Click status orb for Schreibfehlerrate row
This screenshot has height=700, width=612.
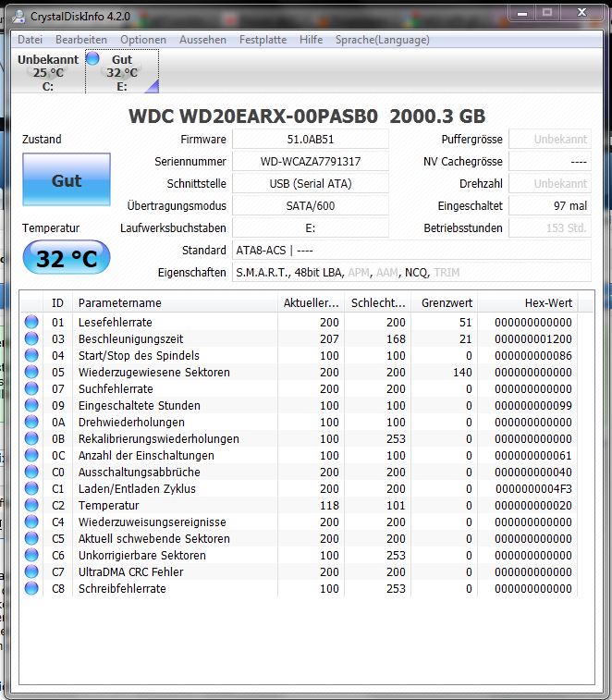click(x=31, y=588)
